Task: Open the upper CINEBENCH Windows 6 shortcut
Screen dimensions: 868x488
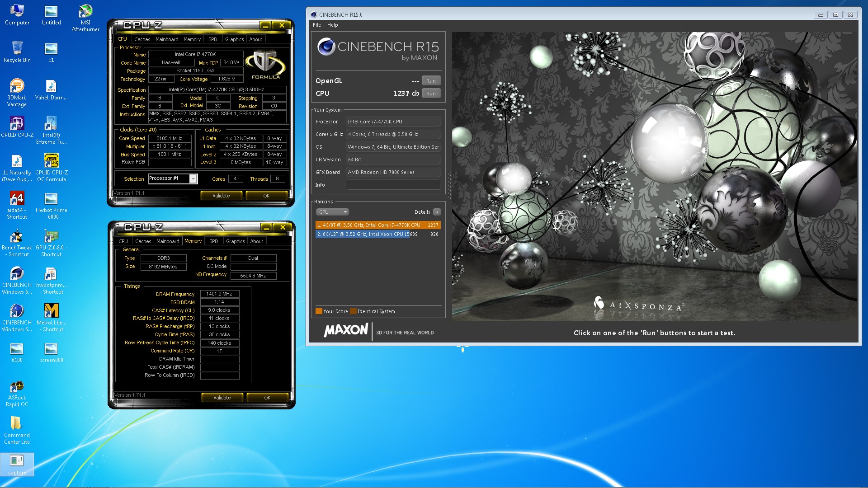Action: [x=17, y=280]
